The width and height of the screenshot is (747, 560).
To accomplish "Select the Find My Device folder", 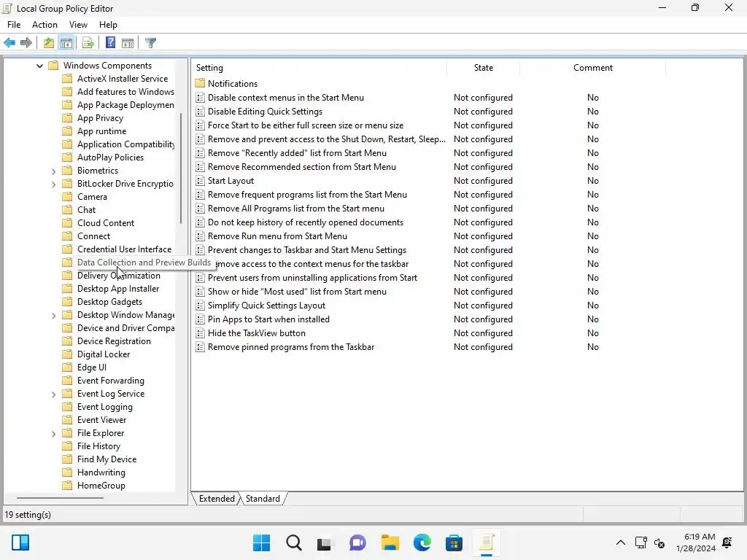I will tap(107, 459).
